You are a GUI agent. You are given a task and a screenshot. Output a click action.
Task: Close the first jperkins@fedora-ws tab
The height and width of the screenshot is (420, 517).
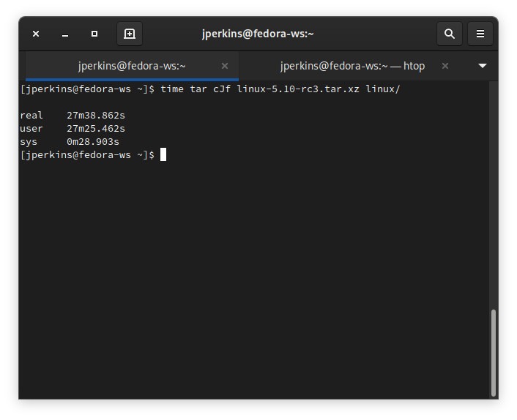(225, 66)
